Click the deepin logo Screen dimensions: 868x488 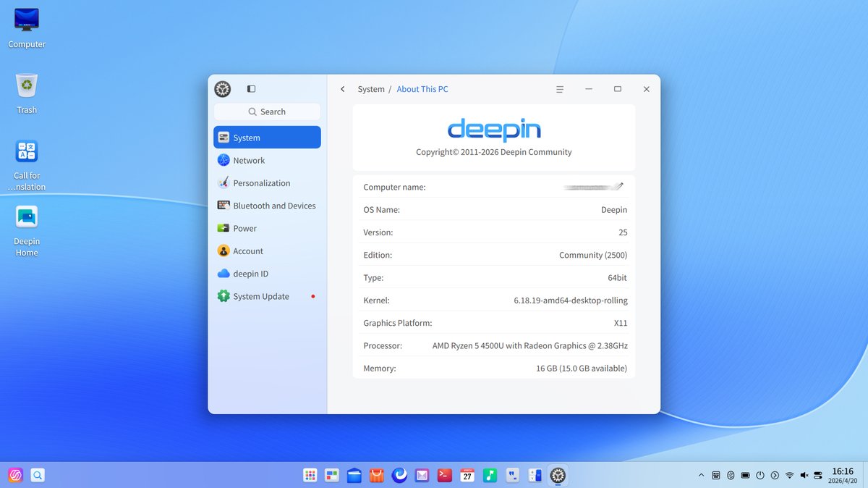(494, 130)
